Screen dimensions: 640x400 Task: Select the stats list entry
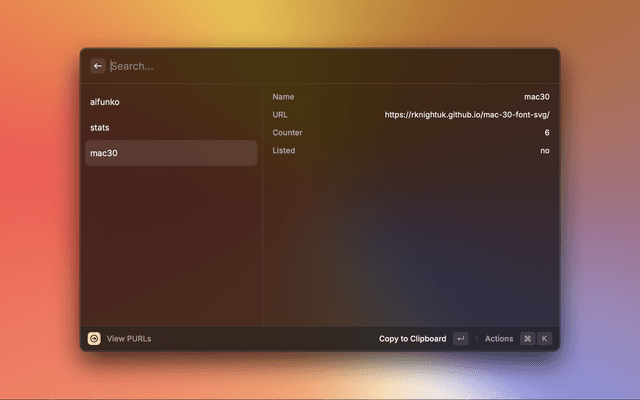click(x=171, y=128)
